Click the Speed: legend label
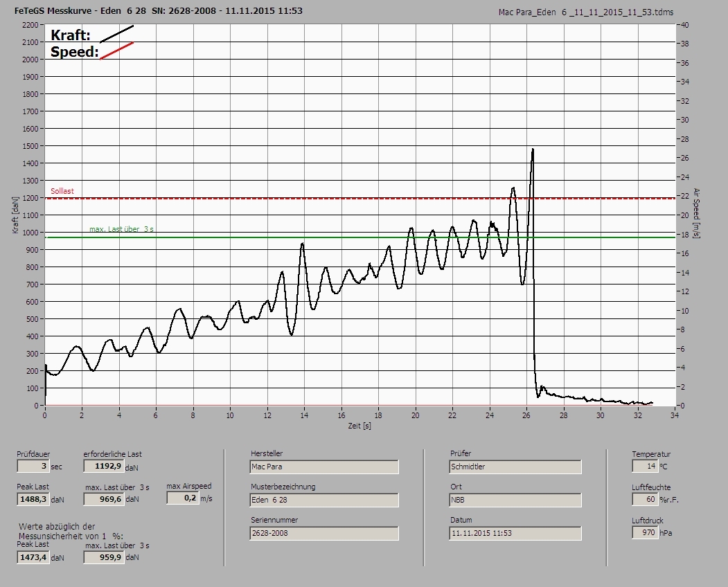This screenshot has height=587, width=728. pos(75,51)
